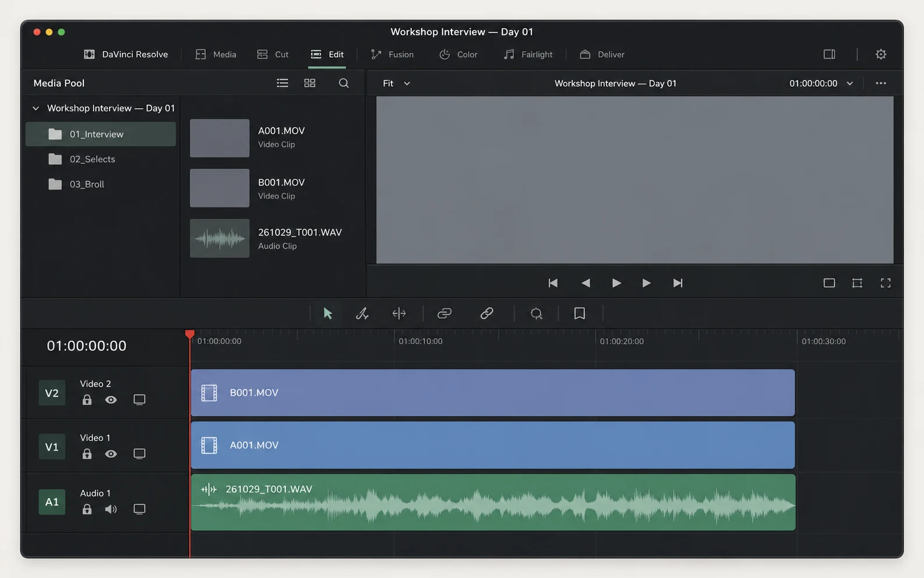924x578 pixels.
Task: Click ruler label 01:00:10:00
Action: click(421, 341)
